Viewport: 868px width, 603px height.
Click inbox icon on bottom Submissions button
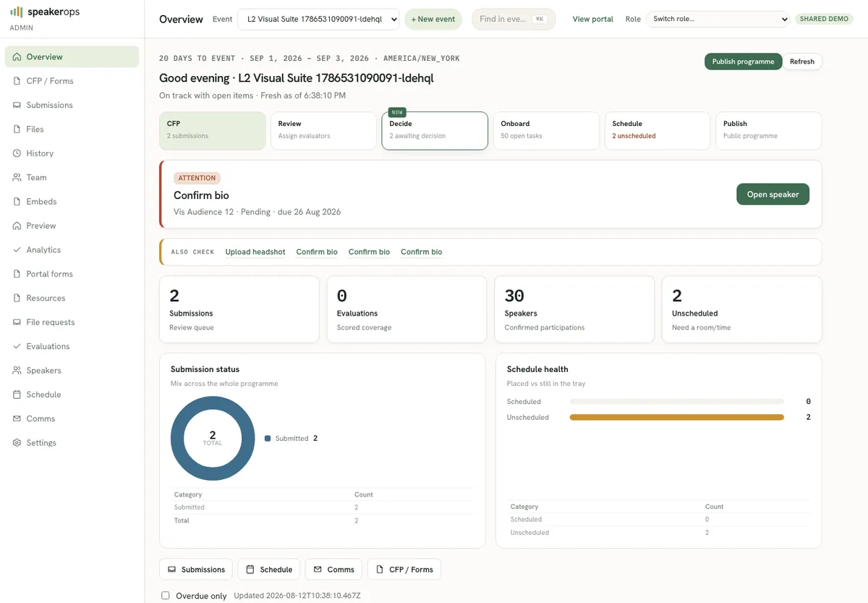(x=172, y=570)
